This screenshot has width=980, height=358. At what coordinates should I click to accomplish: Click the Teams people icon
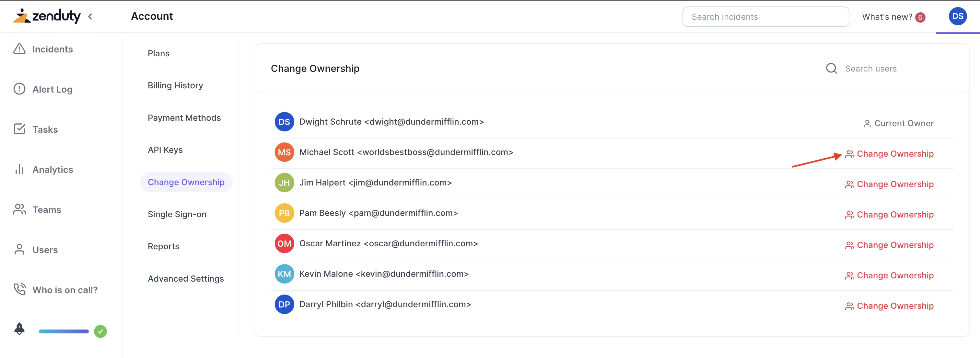19,209
